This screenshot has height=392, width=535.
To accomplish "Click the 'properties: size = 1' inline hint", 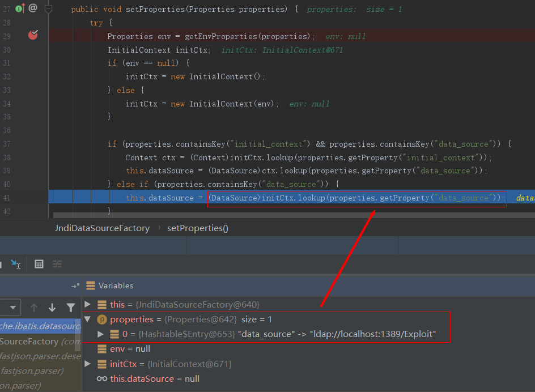I will pyautogui.click(x=355, y=10).
